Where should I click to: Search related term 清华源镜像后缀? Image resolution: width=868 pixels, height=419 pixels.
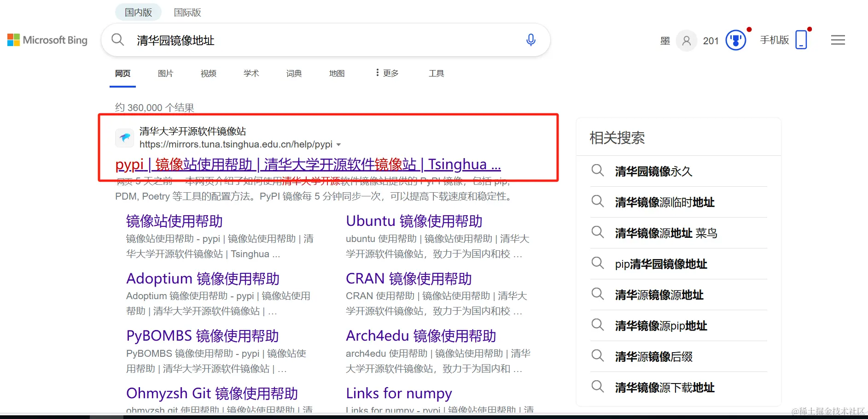(654, 357)
